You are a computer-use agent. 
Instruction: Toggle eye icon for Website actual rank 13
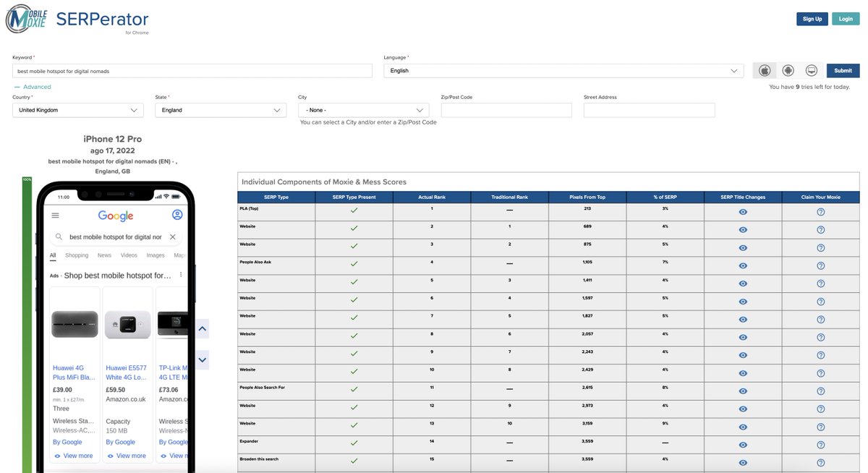743,427
